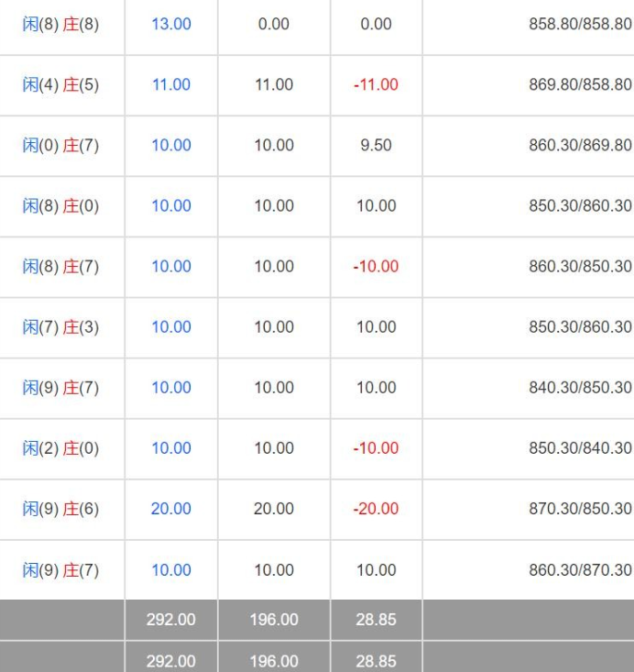Screen dimensions: 634x672
Task: Select the 闲(4) 庄(5) result cell
Action: [x=60, y=84]
